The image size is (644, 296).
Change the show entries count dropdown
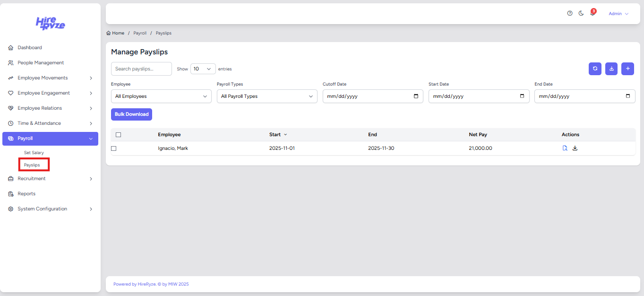pyautogui.click(x=203, y=69)
